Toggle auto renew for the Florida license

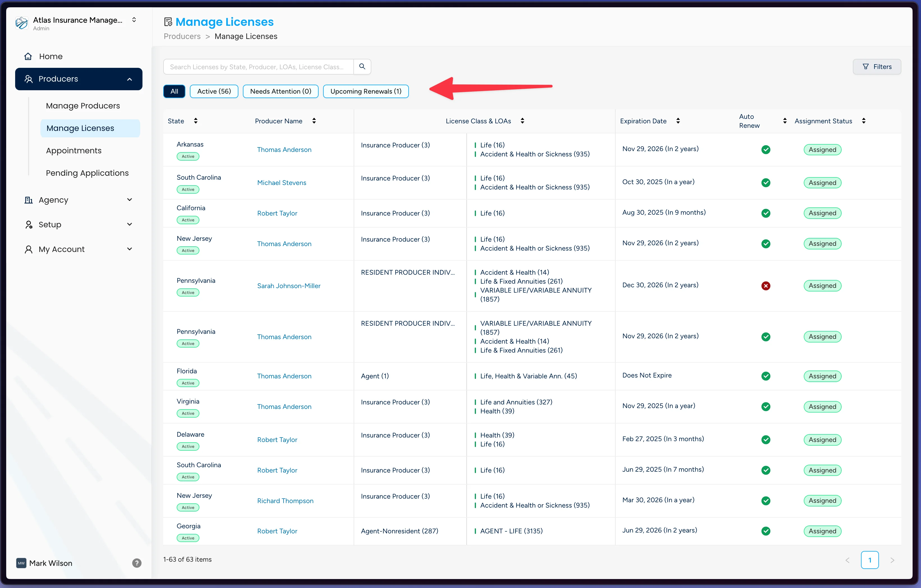(766, 376)
